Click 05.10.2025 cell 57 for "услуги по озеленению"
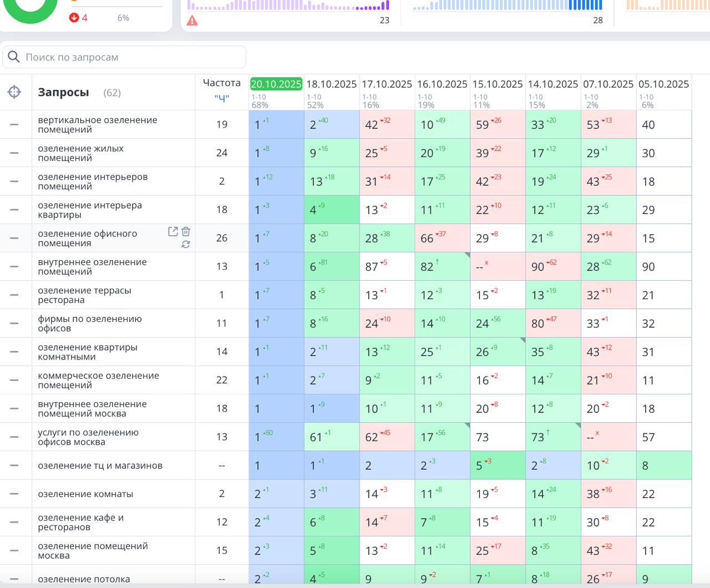Viewport: 710px width, 588px height. 664,437
